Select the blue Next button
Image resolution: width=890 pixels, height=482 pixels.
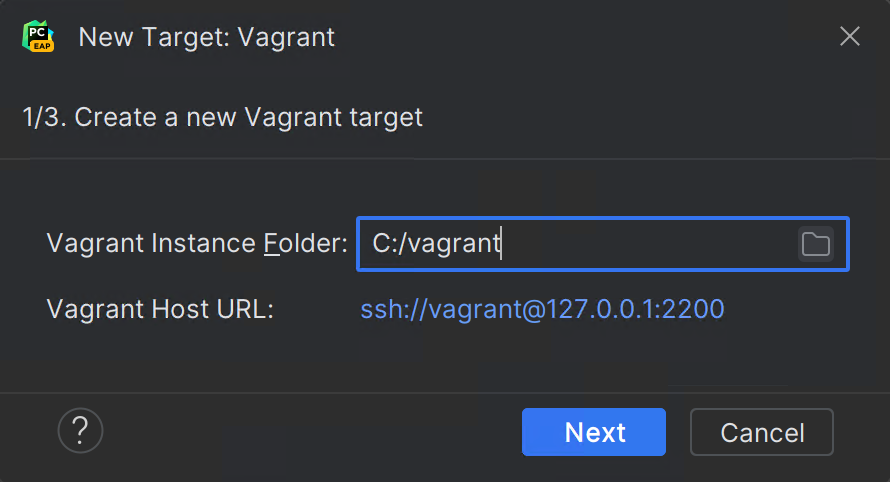click(x=594, y=432)
